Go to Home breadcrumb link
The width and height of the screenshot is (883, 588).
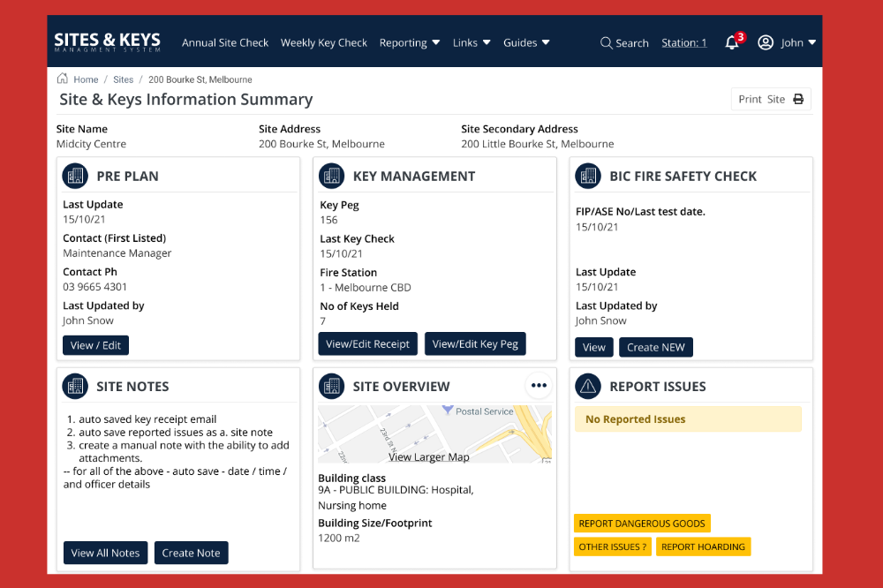point(86,79)
